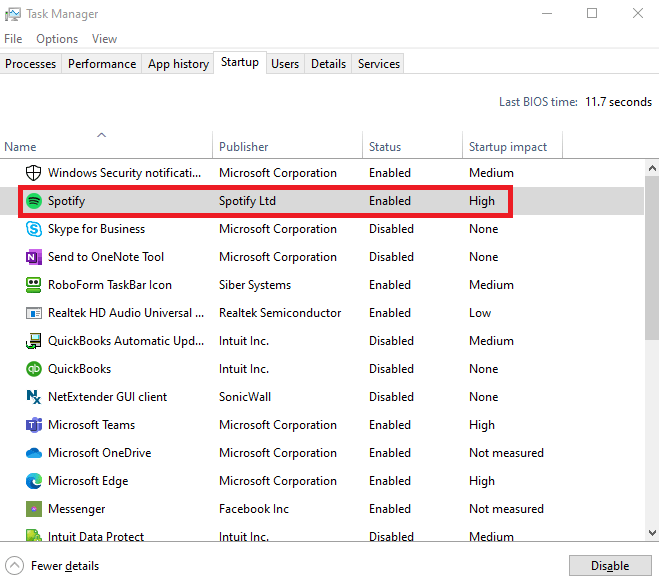Open the Options menu

coord(57,39)
